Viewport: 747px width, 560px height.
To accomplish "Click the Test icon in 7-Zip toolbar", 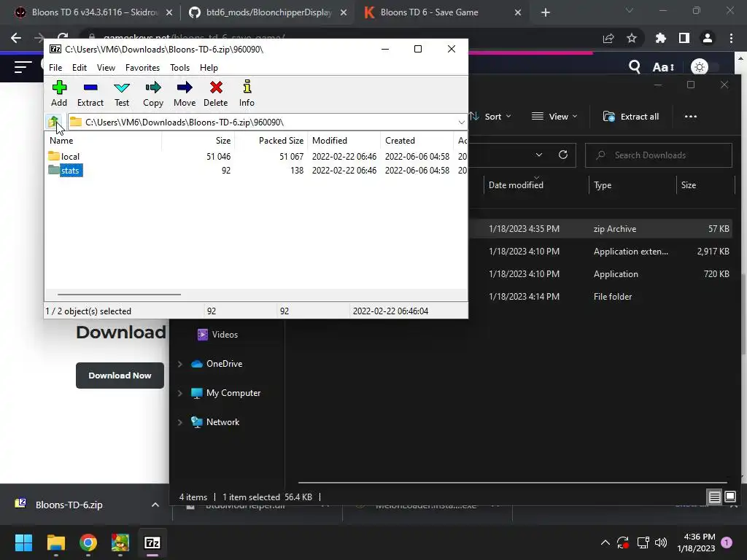I will (x=122, y=93).
